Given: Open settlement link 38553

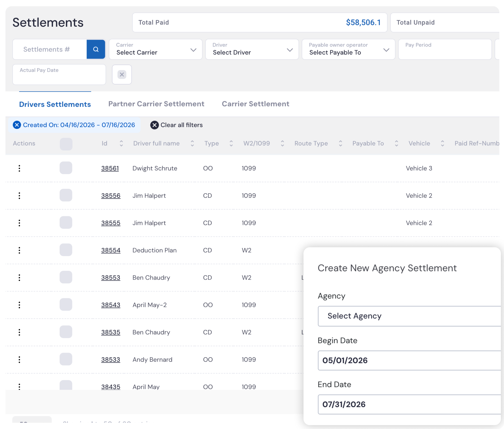Looking at the screenshot, I should 111,277.
